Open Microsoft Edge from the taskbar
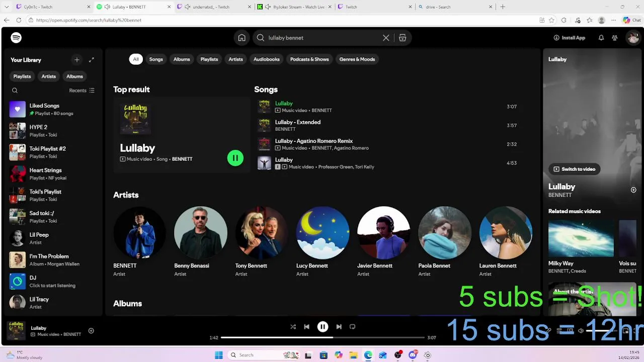This screenshot has width=644, height=362. click(x=368, y=355)
